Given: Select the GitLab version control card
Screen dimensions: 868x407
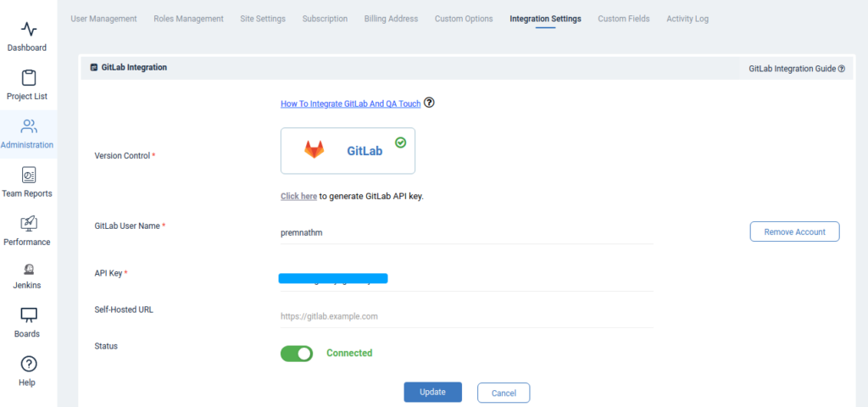Looking at the screenshot, I should (348, 150).
